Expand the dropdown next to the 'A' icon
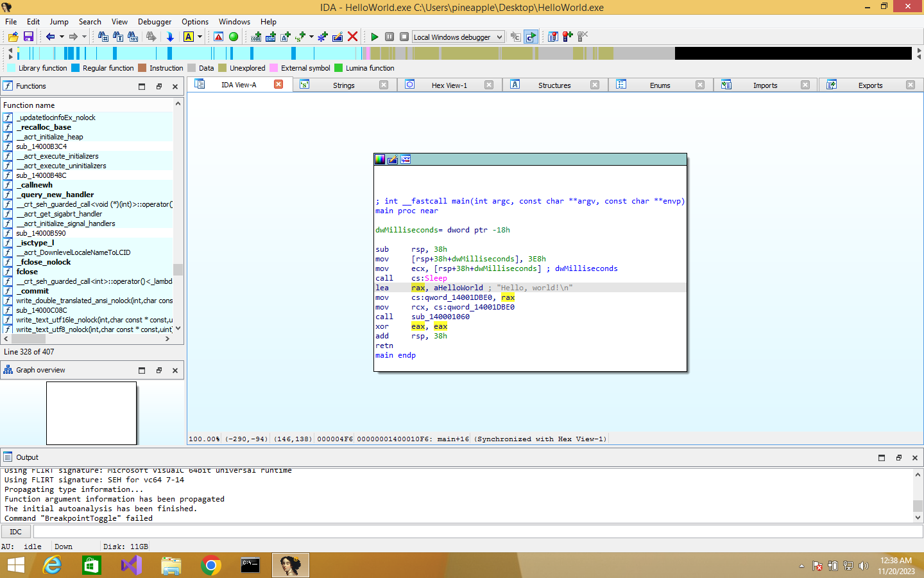 [x=200, y=37]
